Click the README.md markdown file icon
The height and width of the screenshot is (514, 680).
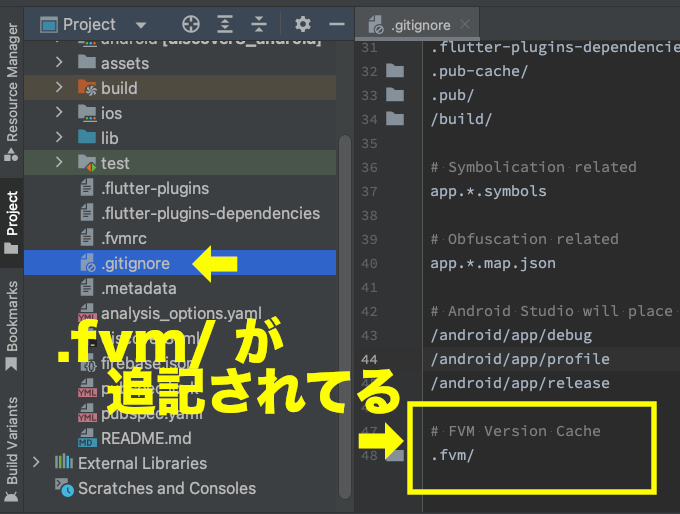pos(87,438)
